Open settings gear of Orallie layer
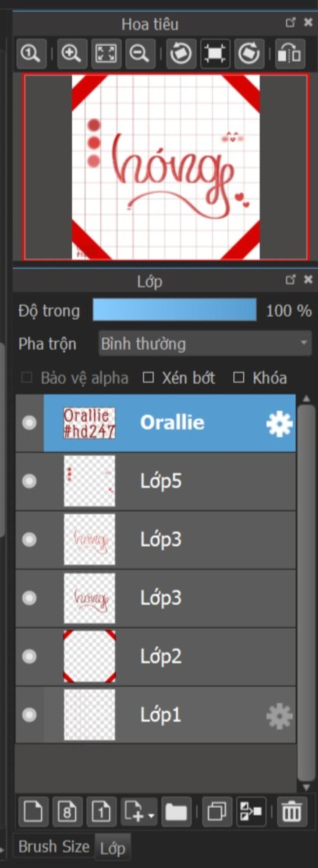The width and height of the screenshot is (318, 868). click(279, 423)
